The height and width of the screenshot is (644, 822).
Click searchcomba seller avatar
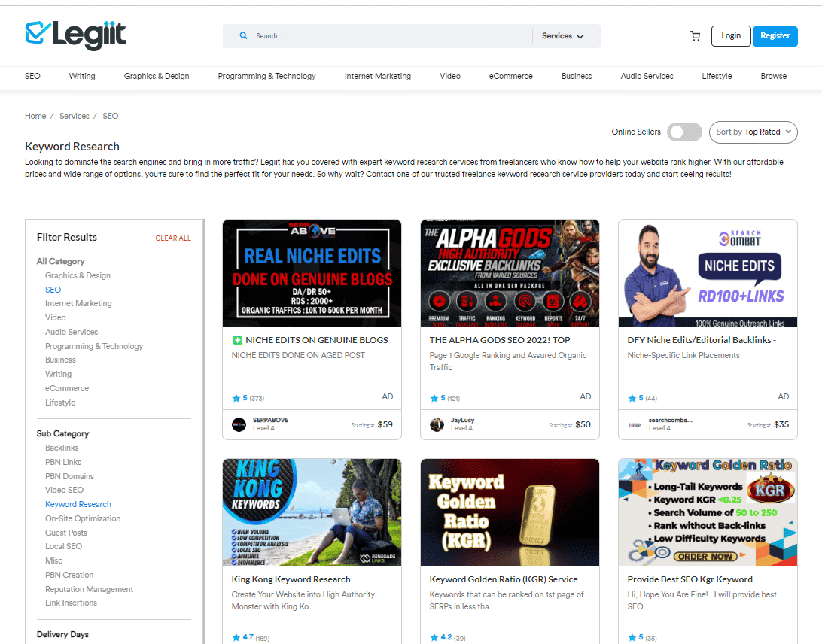[635, 424]
